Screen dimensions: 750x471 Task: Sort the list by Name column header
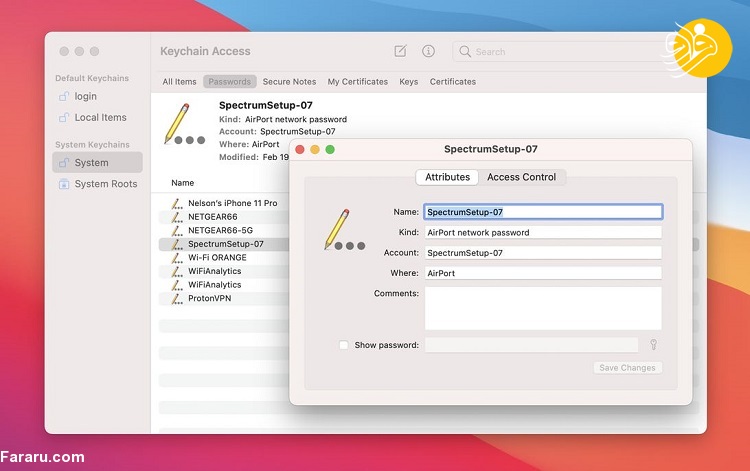click(183, 183)
